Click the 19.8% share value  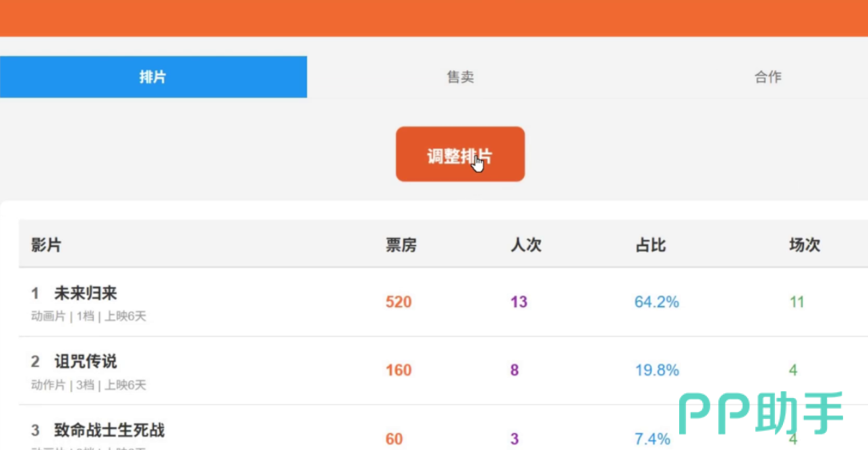click(x=657, y=370)
